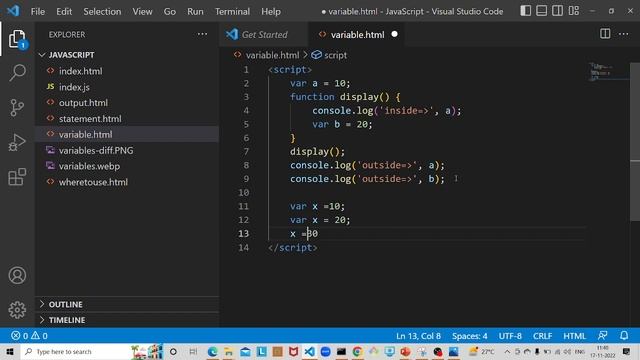Click the unsaved dot on variable.html tab

394,34
